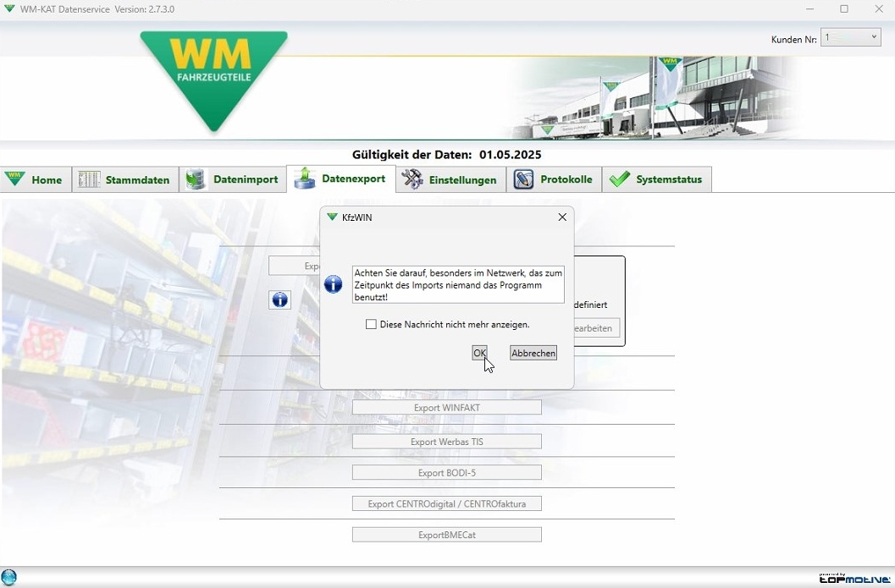The width and height of the screenshot is (895, 588).
Task: Click the blue info icon left of the dialog
Action: [279, 299]
